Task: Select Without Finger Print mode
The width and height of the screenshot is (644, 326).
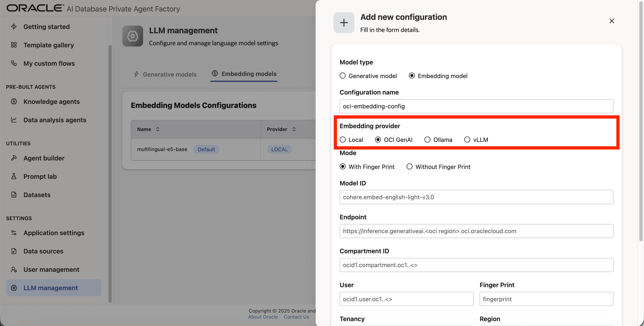Action: pos(409,166)
